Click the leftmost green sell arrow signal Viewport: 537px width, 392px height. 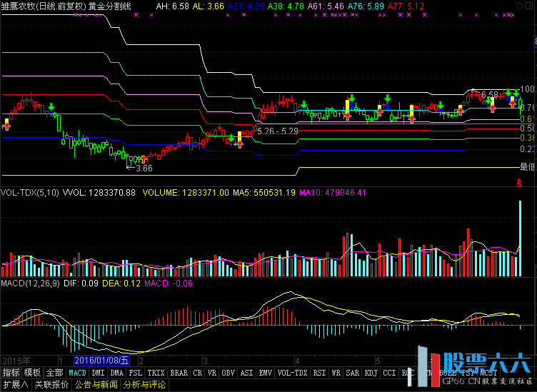pyautogui.click(x=51, y=107)
